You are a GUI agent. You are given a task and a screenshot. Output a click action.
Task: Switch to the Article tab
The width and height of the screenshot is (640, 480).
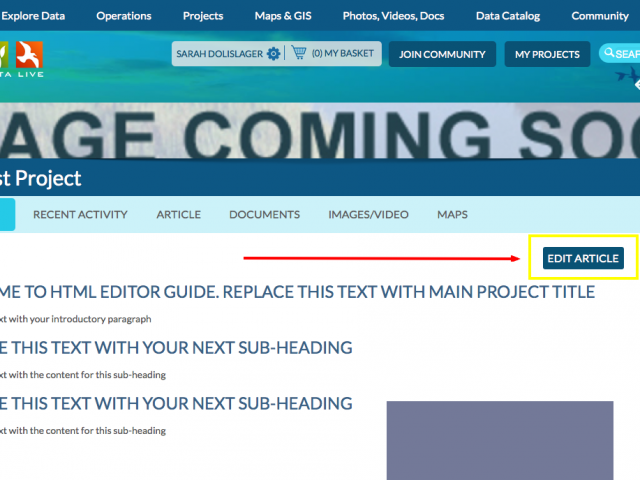[x=179, y=215]
